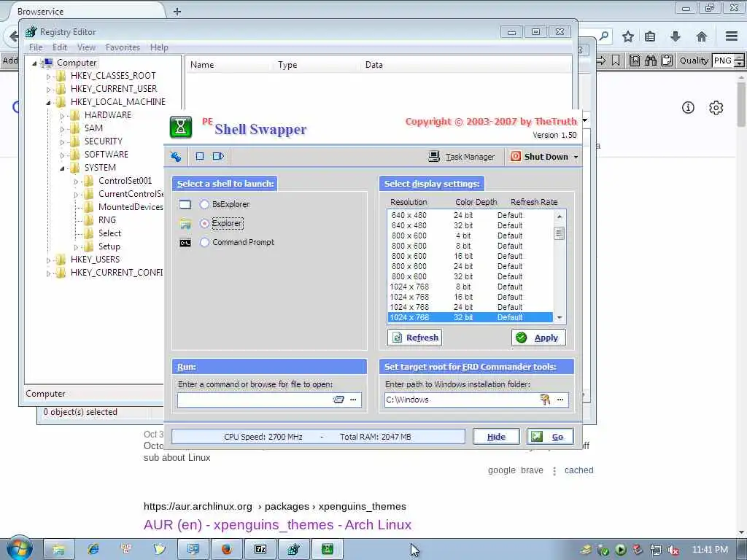Click the display list scrollbar up arrow
This screenshot has width=747, height=560.
(x=560, y=216)
